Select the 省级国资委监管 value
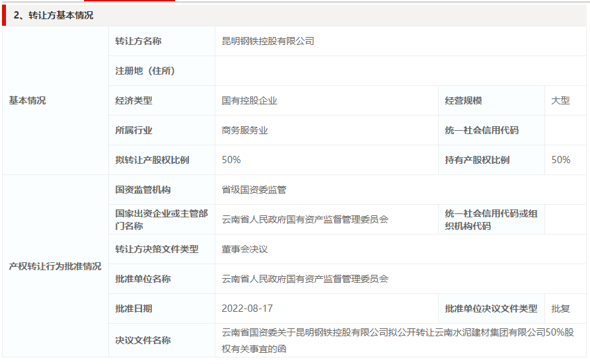The height and width of the screenshot is (364, 590). [x=254, y=190]
